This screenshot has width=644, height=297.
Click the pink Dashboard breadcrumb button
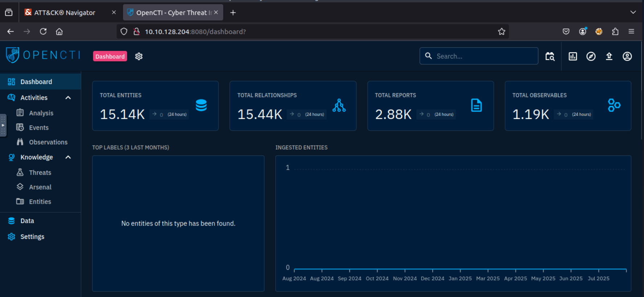[x=110, y=56]
